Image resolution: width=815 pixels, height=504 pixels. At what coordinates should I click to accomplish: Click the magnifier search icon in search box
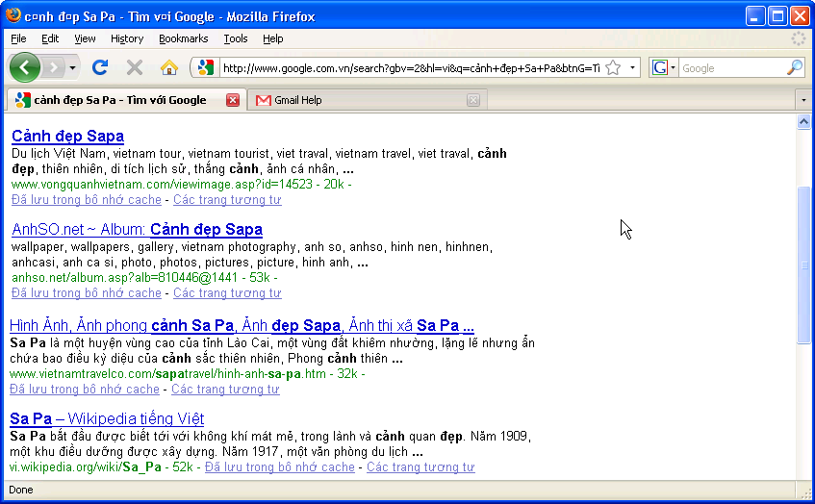coord(795,67)
